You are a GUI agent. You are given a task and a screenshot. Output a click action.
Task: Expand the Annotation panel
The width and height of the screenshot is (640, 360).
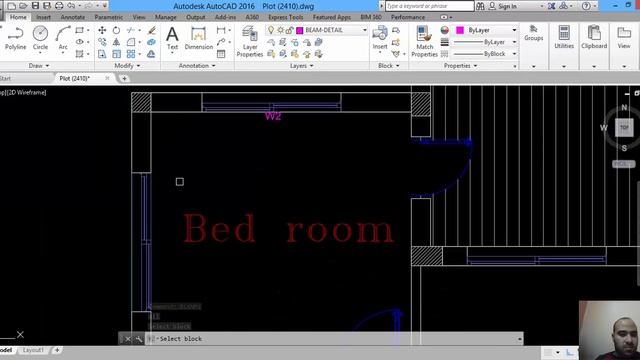click(x=197, y=65)
